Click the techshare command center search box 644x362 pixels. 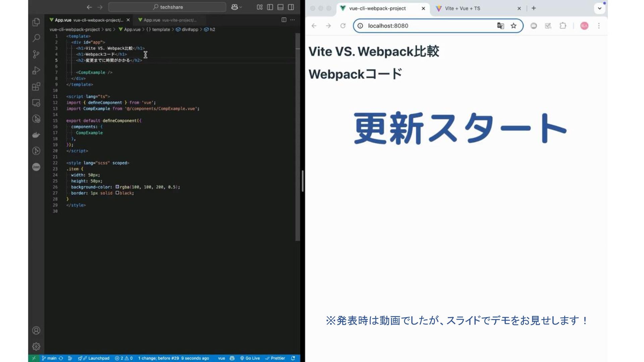pyautogui.click(x=167, y=7)
